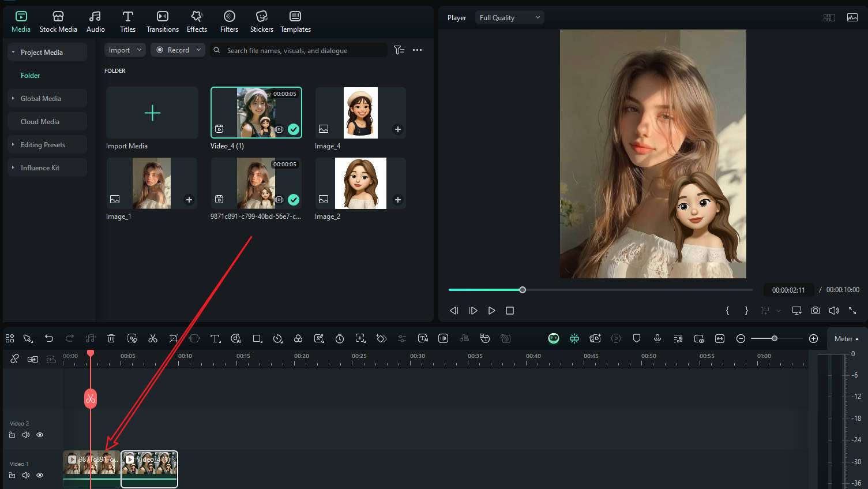
Task: Open the image scope icon at player top-right
Action: tap(852, 17)
